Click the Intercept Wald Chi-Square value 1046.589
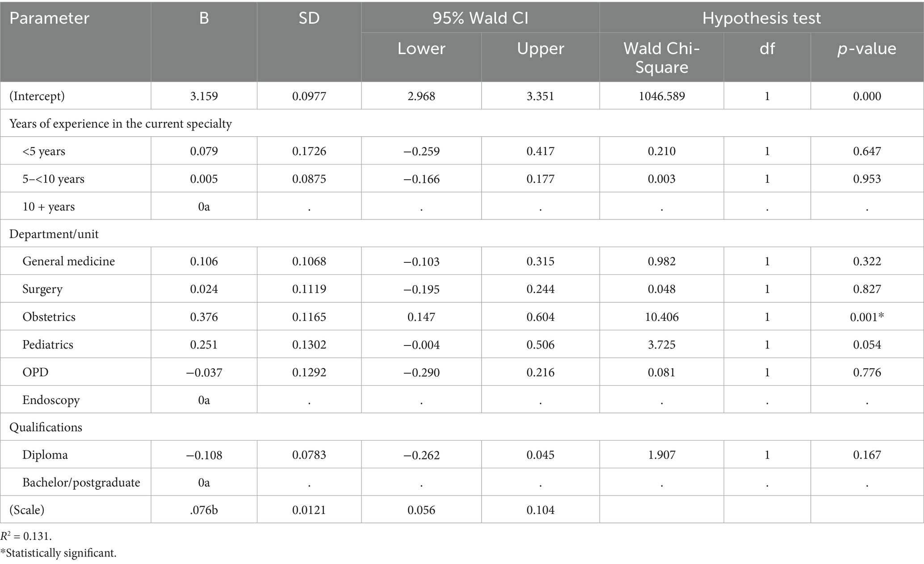The image size is (924, 564). (661, 96)
